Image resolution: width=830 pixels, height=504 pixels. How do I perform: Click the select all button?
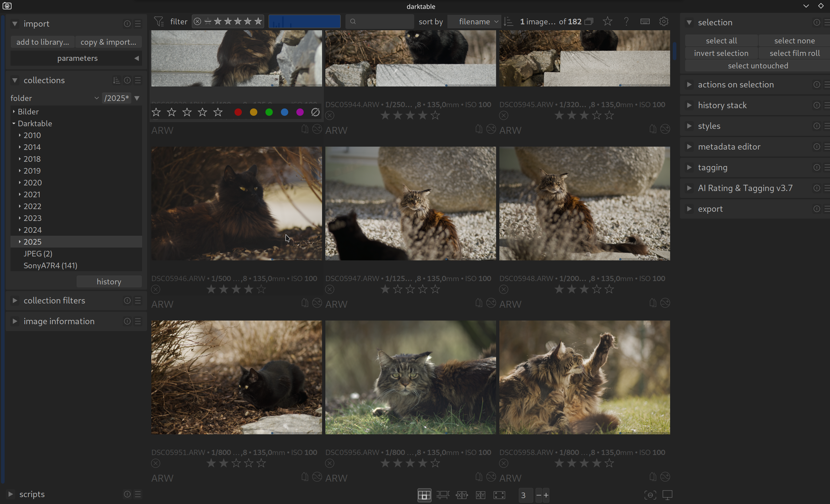[721, 41]
